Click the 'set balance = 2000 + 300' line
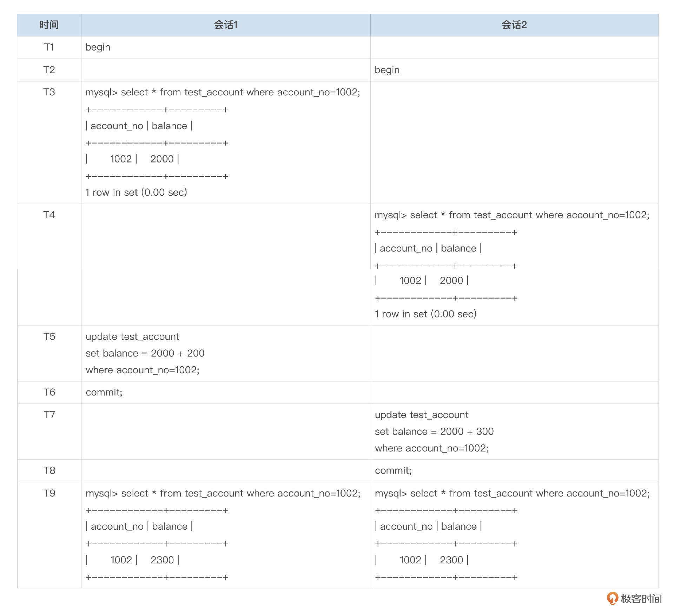The width and height of the screenshot is (674, 616). tap(434, 431)
